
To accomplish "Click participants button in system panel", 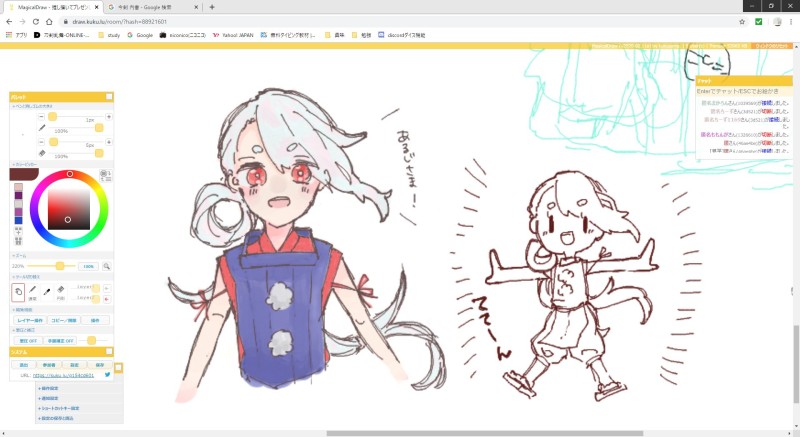I will (x=49, y=365).
